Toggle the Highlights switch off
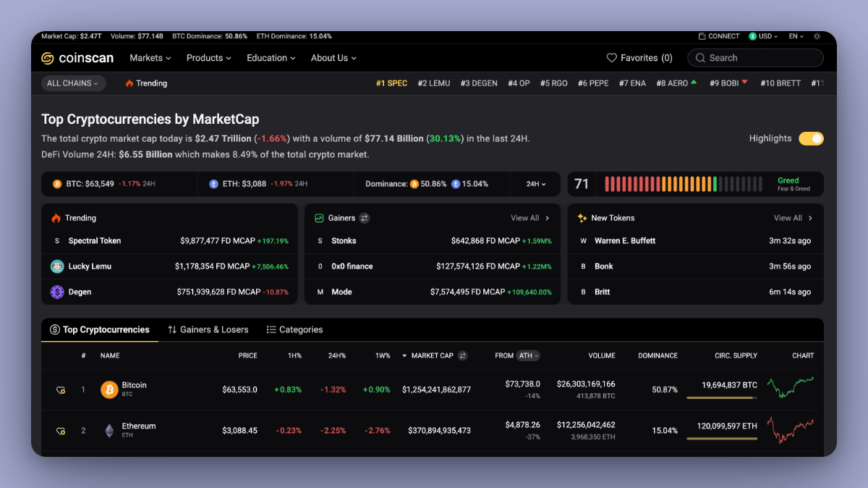The width and height of the screenshot is (868, 488). tap(811, 138)
